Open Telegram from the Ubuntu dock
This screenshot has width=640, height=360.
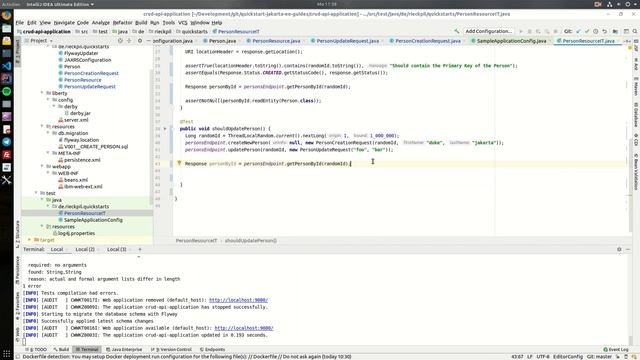[7, 142]
